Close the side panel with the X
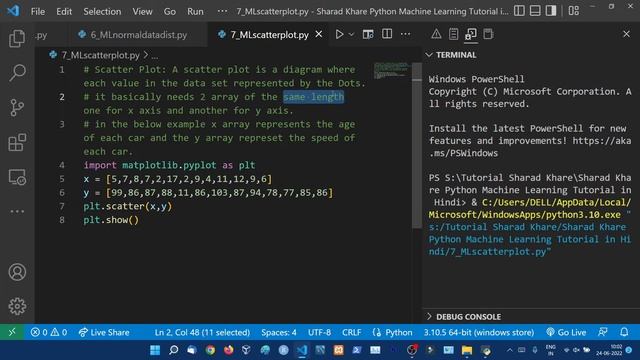 tap(626, 34)
